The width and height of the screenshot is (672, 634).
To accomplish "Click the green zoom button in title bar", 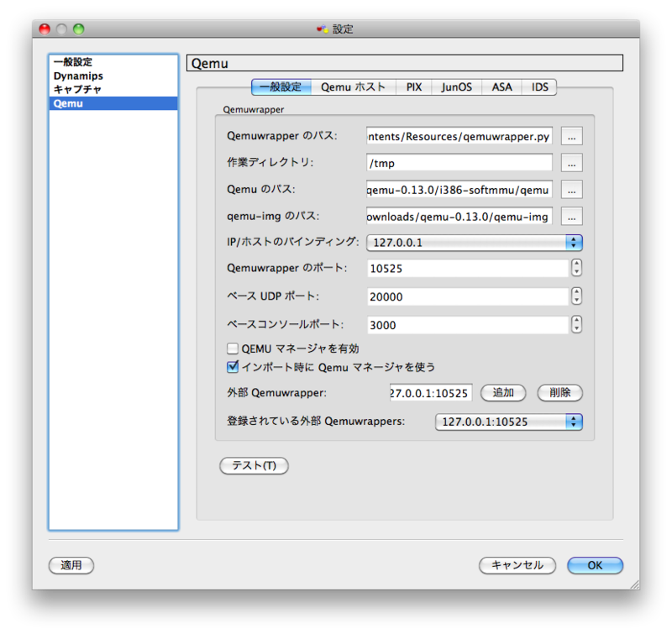I will click(78, 29).
